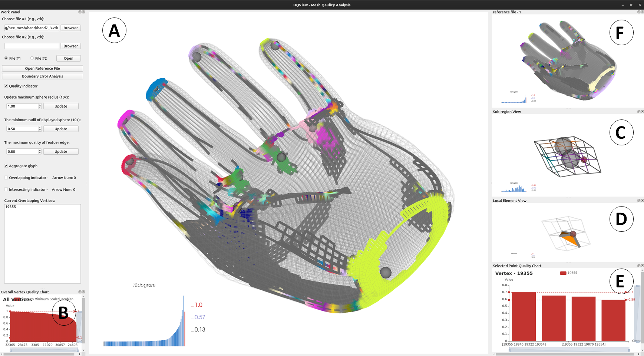The height and width of the screenshot is (356, 644).
Task: Uncheck the Quality Indicator checkbox
Action: pyautogui.click(x=6, y=86)
